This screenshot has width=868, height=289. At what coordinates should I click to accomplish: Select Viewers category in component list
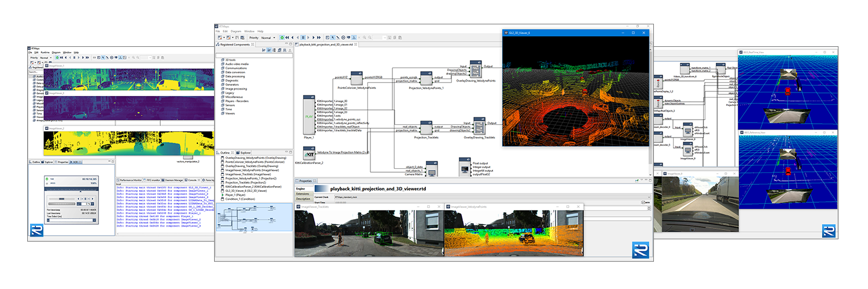click(x=229, y=113)
